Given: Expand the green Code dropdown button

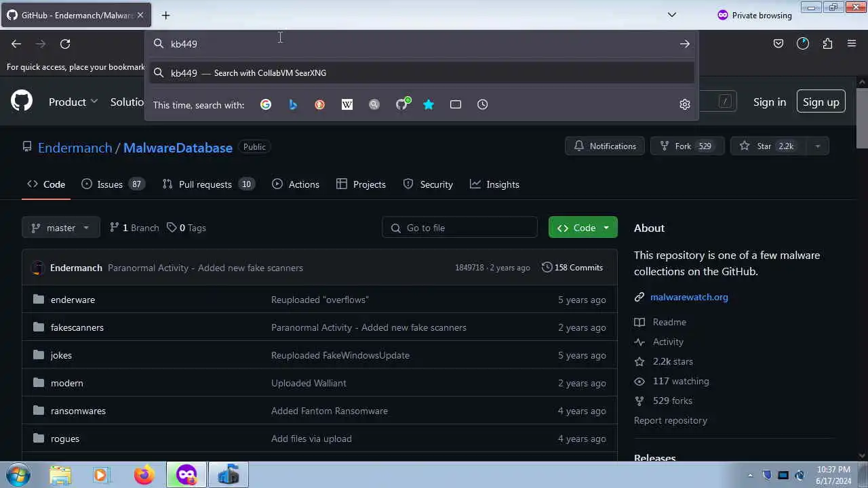Looking at the screenshot, I should tap(583, 228).
